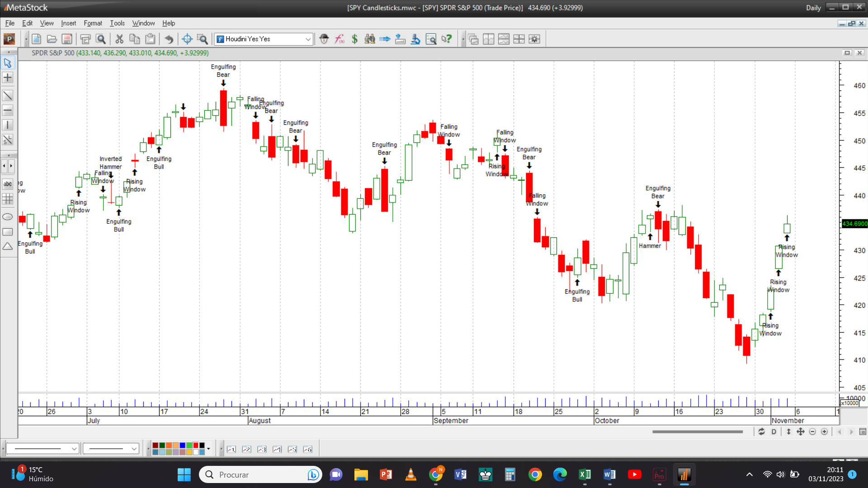Open the Tools menu
The width and height of the screenshot is (868, 488).
tap(117, 23)
